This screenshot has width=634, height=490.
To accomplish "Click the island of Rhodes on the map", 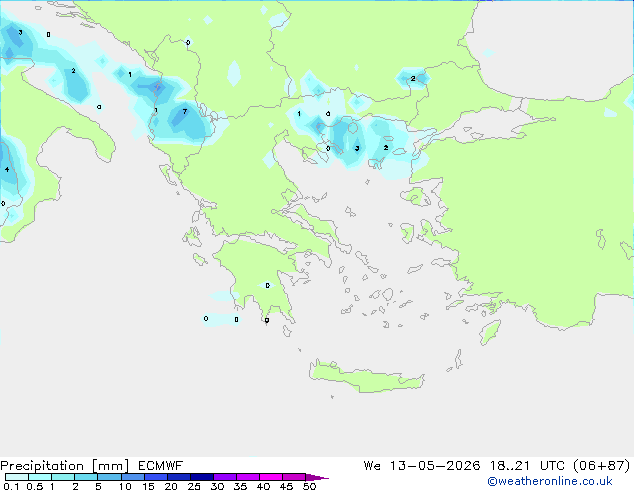I will (490, 332).
